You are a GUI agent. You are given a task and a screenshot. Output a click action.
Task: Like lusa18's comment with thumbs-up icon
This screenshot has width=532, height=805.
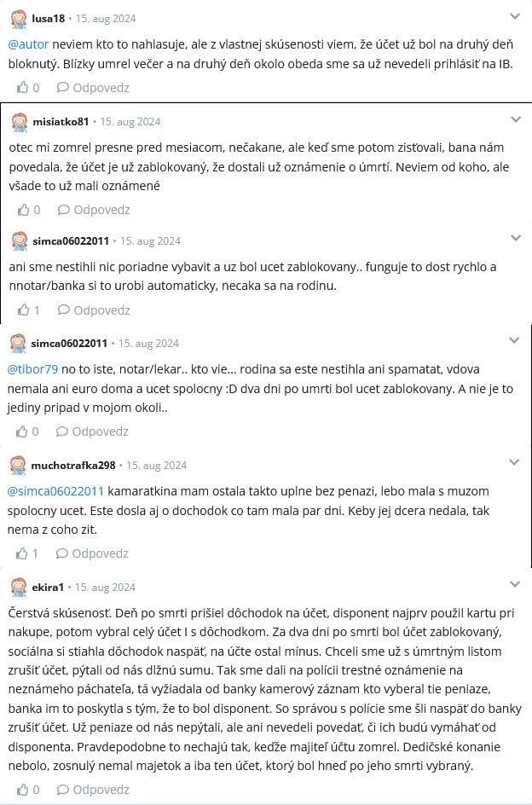point(22,87)
